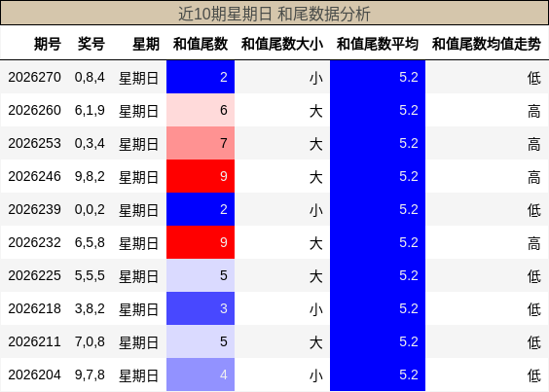Click issue number 2026270

pos(34,77)
